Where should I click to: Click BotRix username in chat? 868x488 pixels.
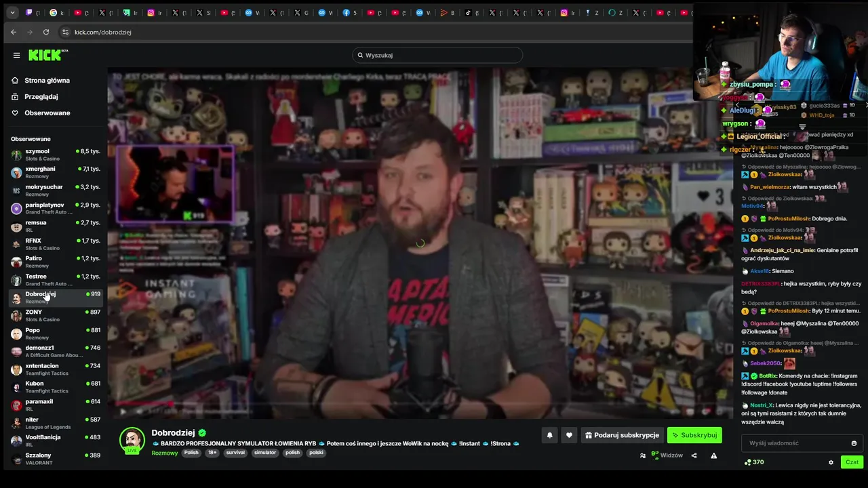click(768, 375)
